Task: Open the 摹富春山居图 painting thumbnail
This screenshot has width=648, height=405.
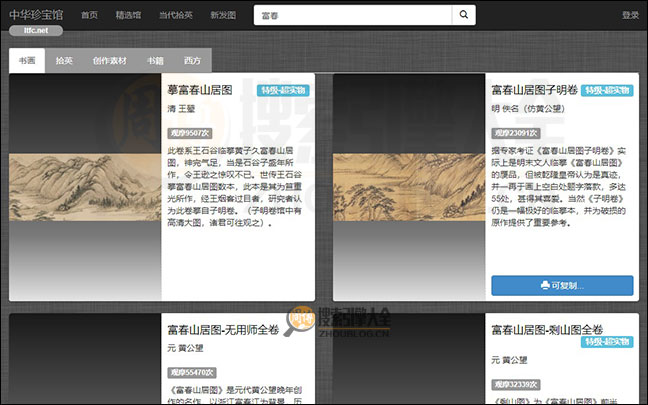Action: point(85,187)
